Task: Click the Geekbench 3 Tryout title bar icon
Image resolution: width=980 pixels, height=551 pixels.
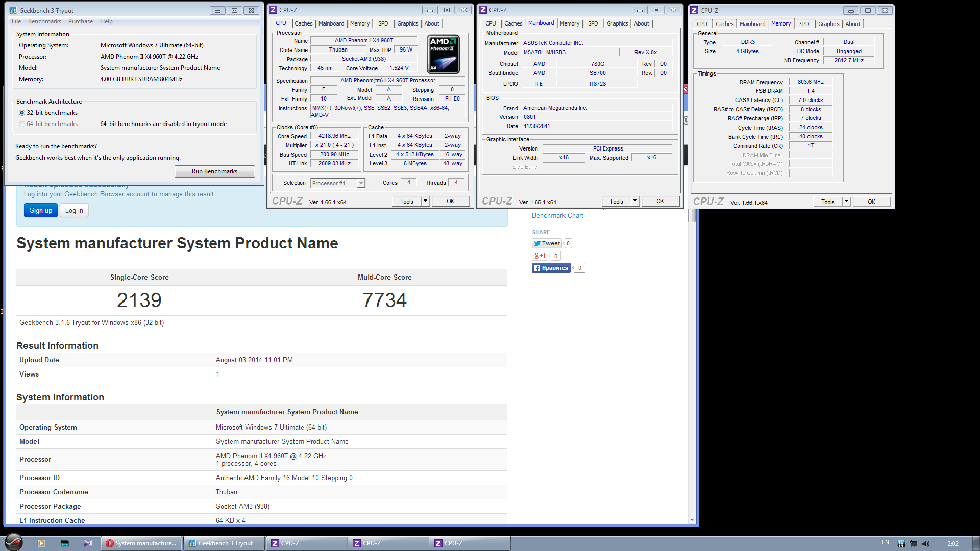Action: pos(13,10)
